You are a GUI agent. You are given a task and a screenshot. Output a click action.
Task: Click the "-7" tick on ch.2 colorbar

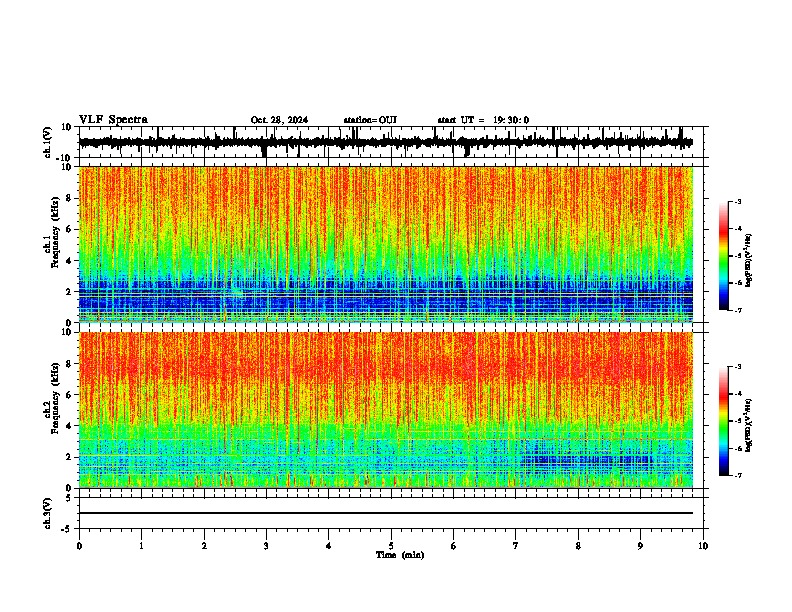pos(737,475)
